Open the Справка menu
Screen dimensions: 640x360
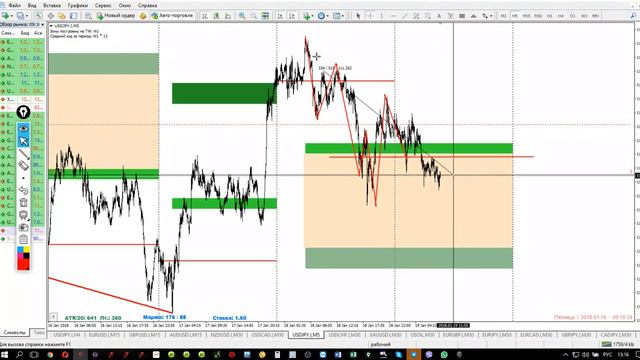[x=147, y=5]
